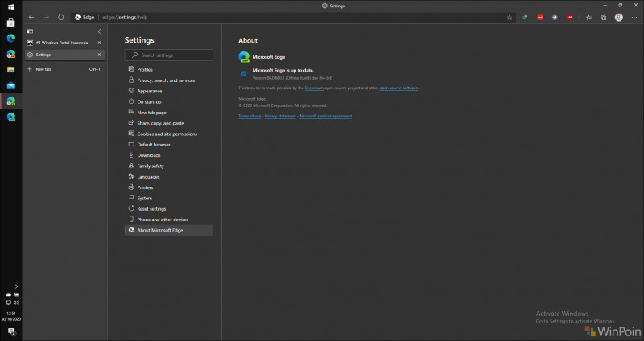The height and width of the screenshot is (341, 644).
Task: Click the Microsoft Edge Dev logo
Action: click(x=244, y=57)
